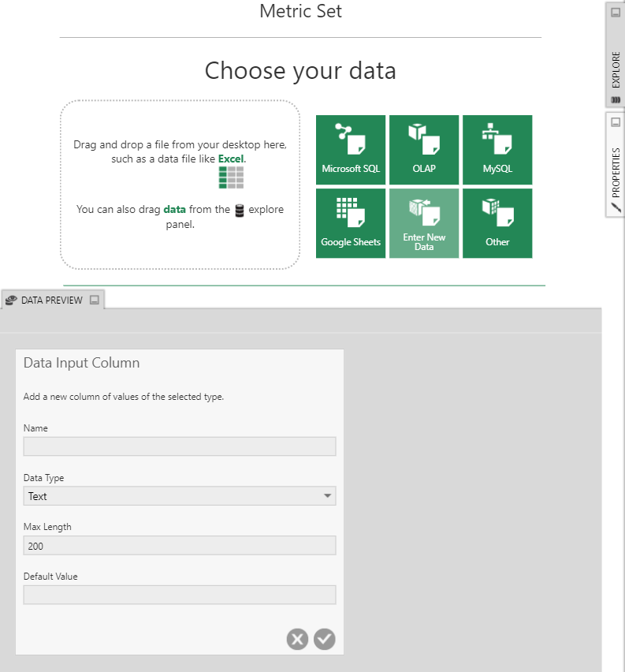
Task: Cancel the Data Input Column dialog
Action: [x=297, y=639]
